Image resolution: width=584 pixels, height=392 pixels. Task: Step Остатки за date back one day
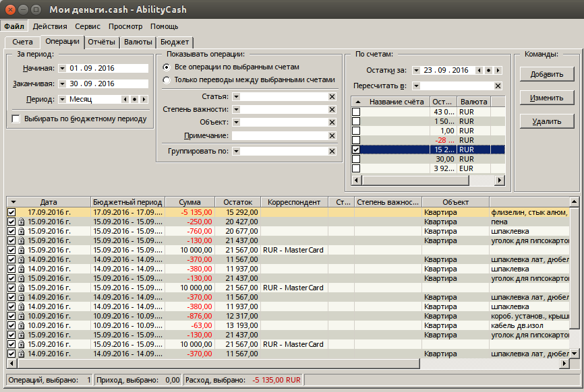coord(479,70)
